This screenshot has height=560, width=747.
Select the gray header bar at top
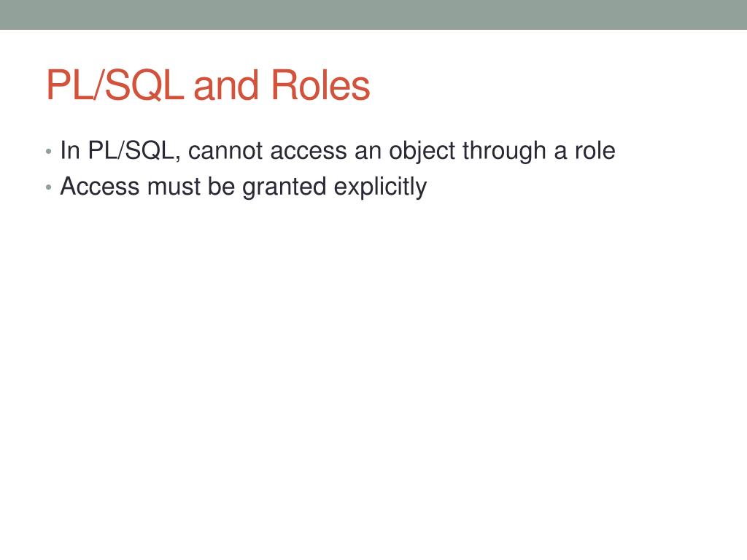(x=373, y=15)
